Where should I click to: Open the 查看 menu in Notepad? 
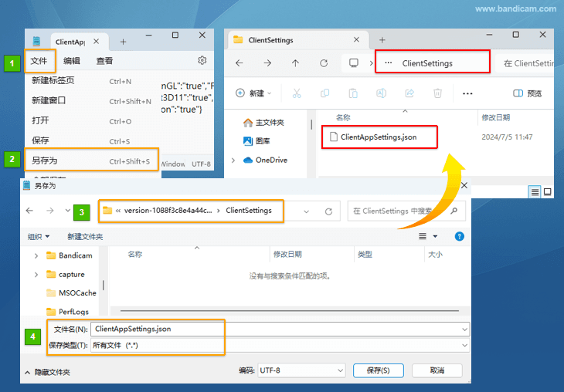click(104, 61)
